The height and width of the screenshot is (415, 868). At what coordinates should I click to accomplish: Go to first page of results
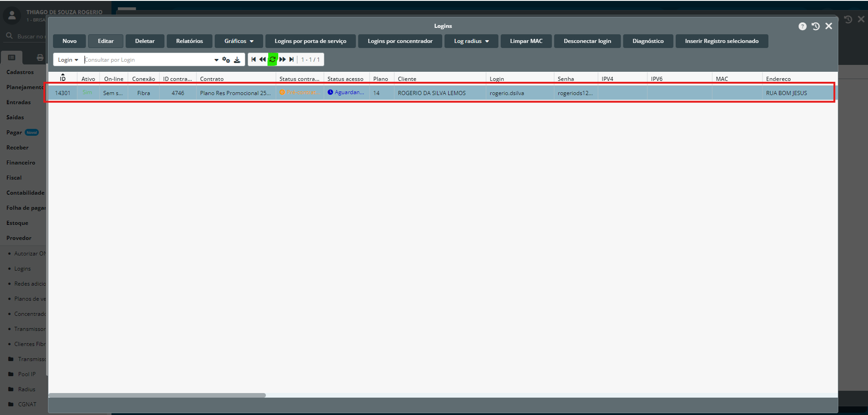(254, 59)
